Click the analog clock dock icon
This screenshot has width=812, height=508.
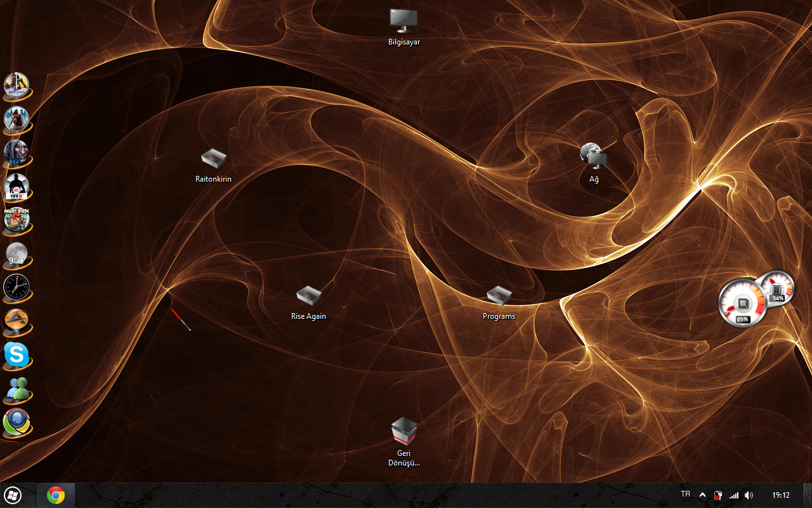(16, 288)
